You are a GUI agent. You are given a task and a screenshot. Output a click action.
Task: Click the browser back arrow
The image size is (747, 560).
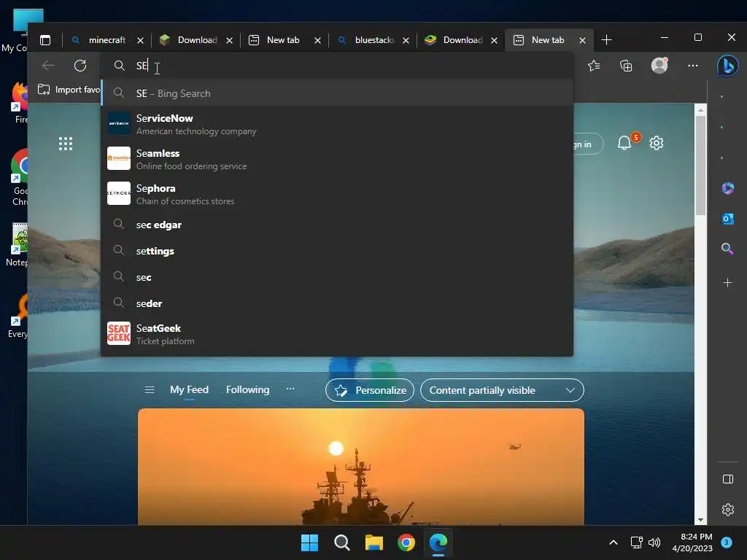point(48,66)
